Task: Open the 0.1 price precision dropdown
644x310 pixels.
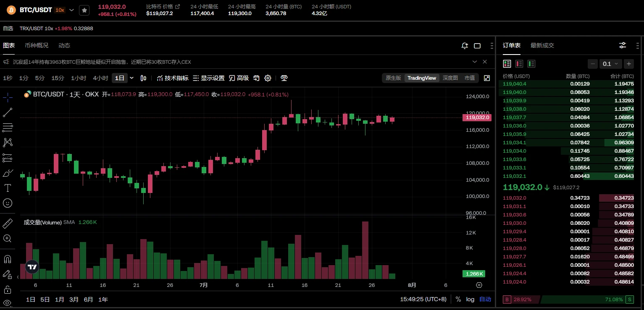Action: (610, 64)
